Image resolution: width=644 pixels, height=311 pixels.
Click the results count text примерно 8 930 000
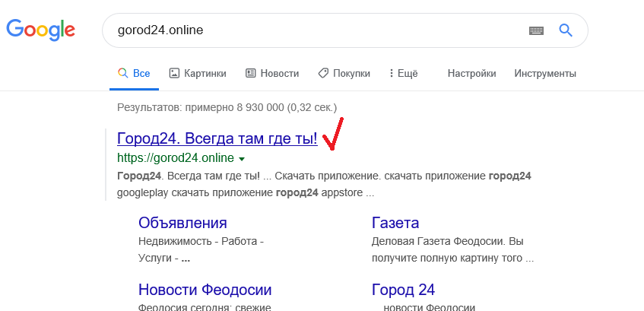pos(234,108)
